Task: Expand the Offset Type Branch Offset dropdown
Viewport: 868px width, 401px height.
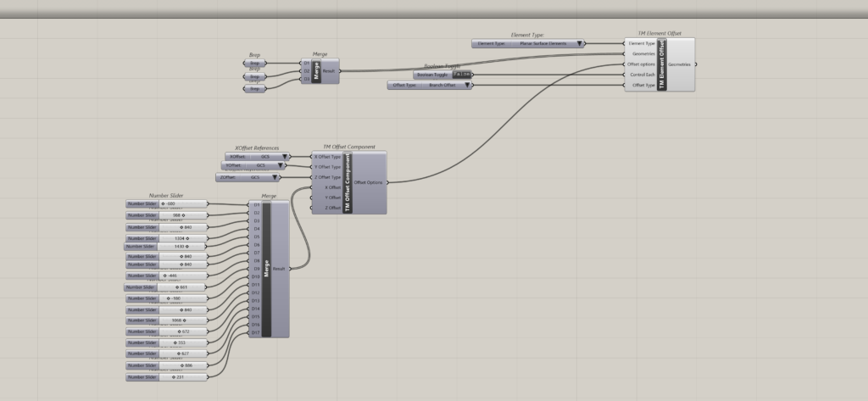Action: (x=466, y=85)
